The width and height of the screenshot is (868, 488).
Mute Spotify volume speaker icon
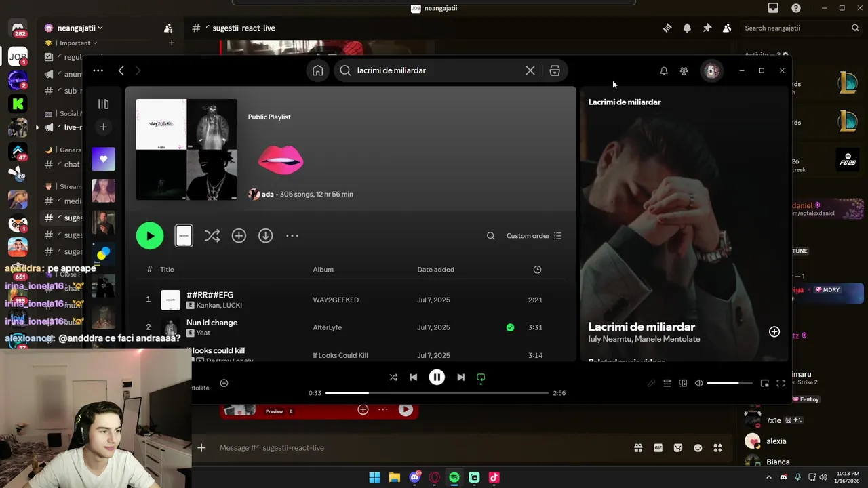pos(698,383)
